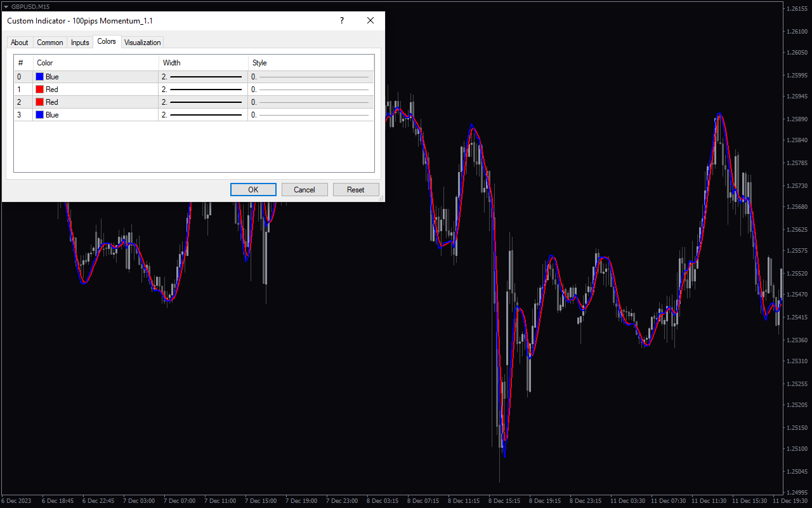Click the Reset button
Viewport: 812px width, 508px height.
356,189
